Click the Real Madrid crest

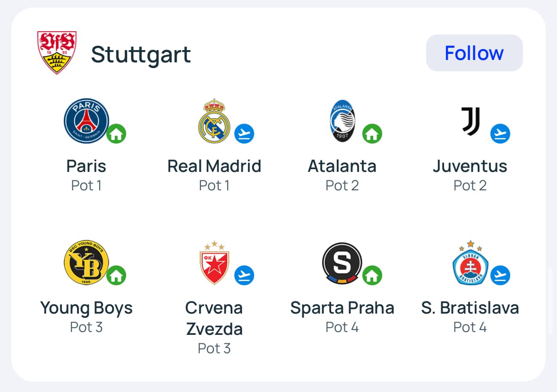click(214, 121)
